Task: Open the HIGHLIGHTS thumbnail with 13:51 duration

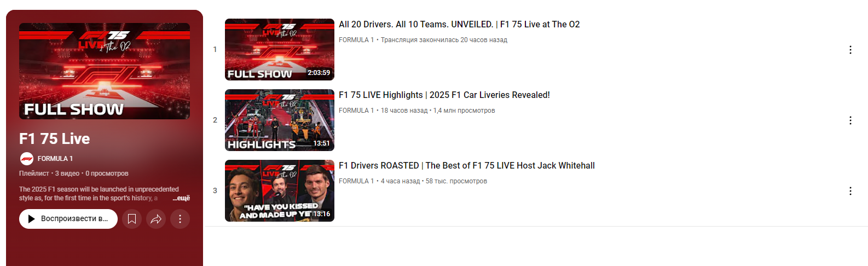Action: (280, 120)
